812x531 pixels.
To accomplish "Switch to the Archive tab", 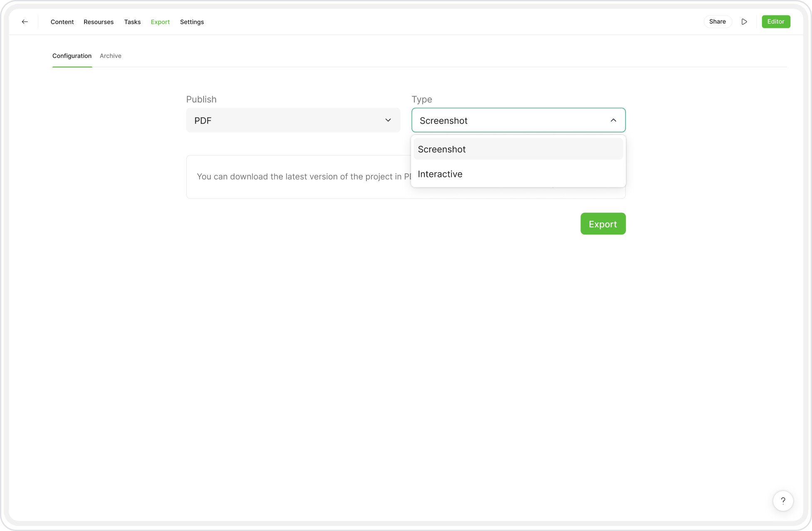I will coord(110,56).
